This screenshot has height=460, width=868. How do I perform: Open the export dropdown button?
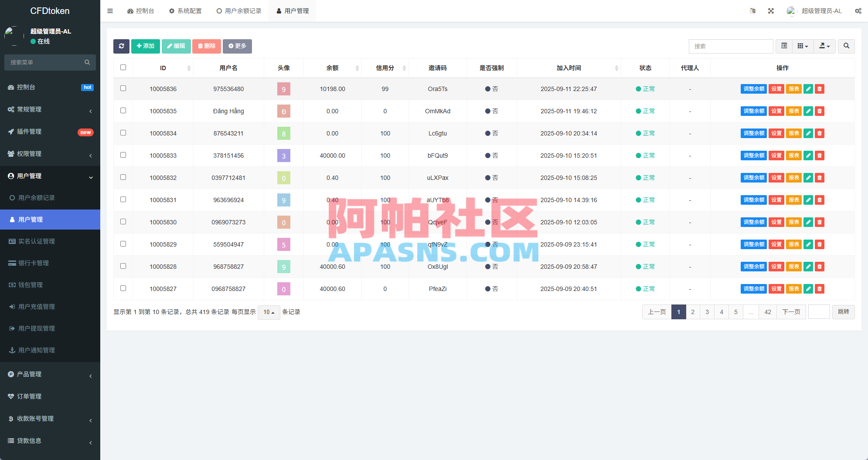coord(824,46)
